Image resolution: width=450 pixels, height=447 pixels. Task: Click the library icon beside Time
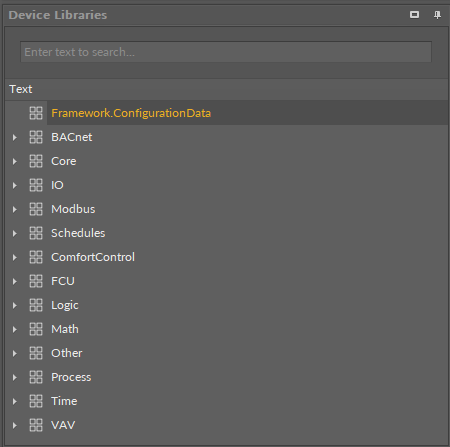[36, 401]
